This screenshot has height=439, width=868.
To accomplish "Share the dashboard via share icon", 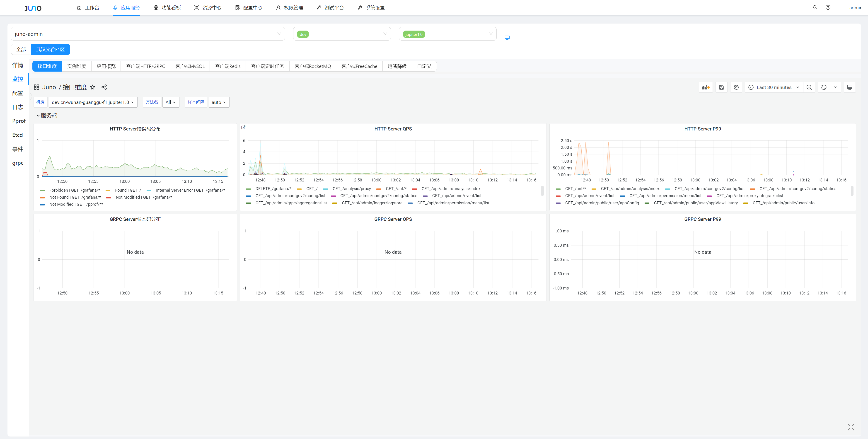I will coord(104,87).
